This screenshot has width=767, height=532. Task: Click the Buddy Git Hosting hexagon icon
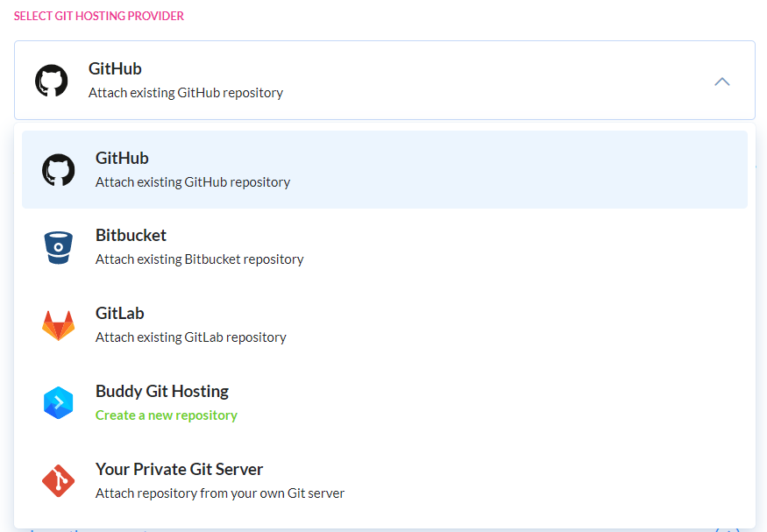(x=58, y=403)
